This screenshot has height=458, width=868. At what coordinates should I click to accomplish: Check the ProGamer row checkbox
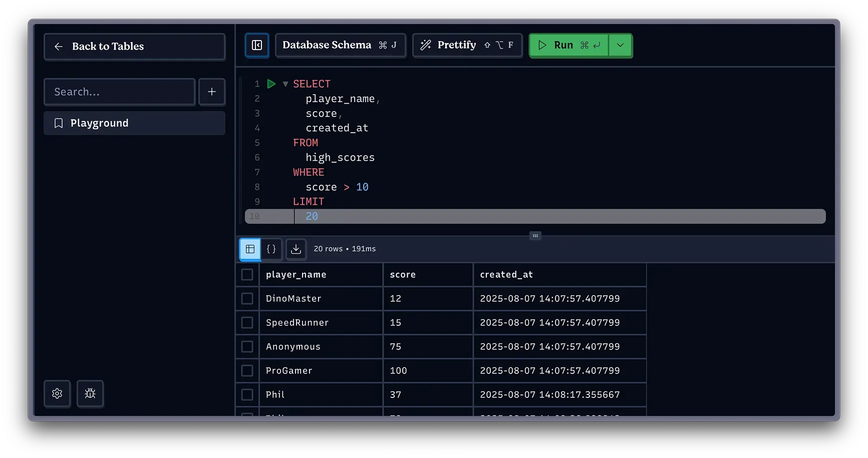pyautogui.click(x=247, y=370)
